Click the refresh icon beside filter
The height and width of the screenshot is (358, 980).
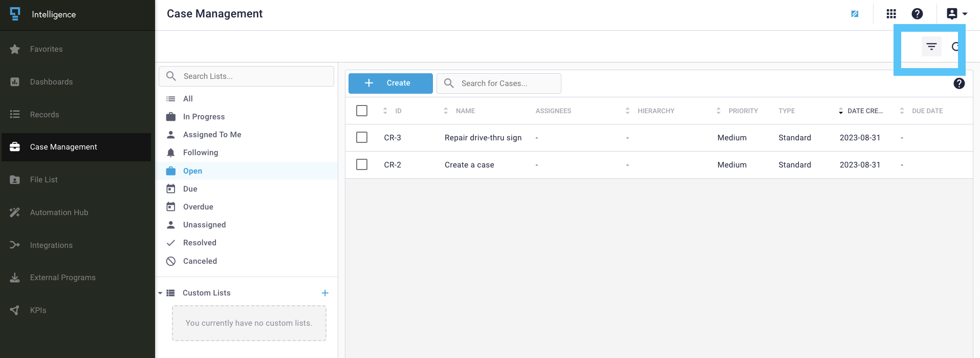955,47
